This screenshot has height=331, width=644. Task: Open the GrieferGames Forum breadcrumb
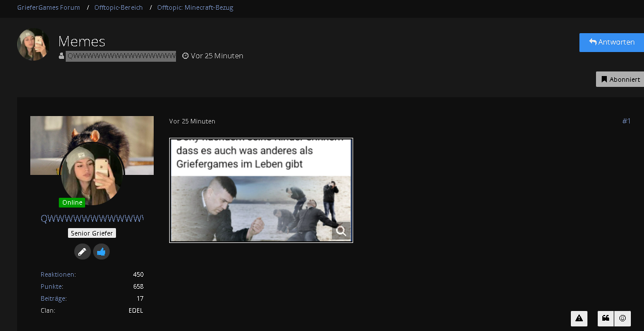pos(49,7)
